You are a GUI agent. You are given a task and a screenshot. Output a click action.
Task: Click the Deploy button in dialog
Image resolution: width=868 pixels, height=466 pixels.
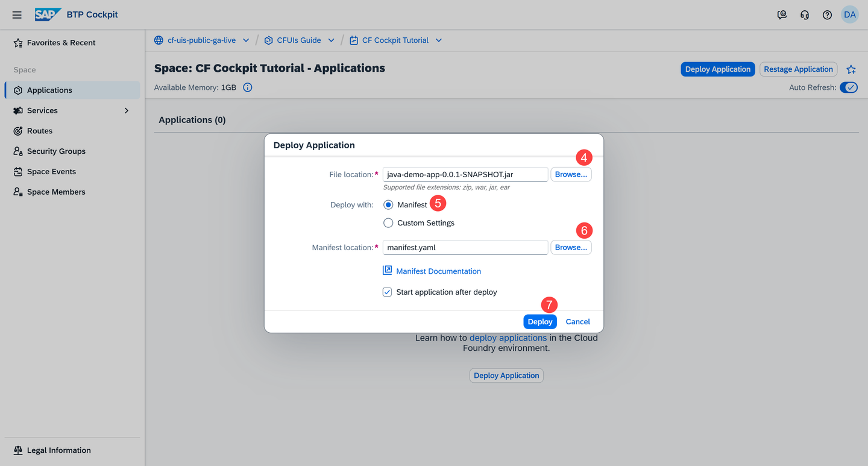coord(540,321)
